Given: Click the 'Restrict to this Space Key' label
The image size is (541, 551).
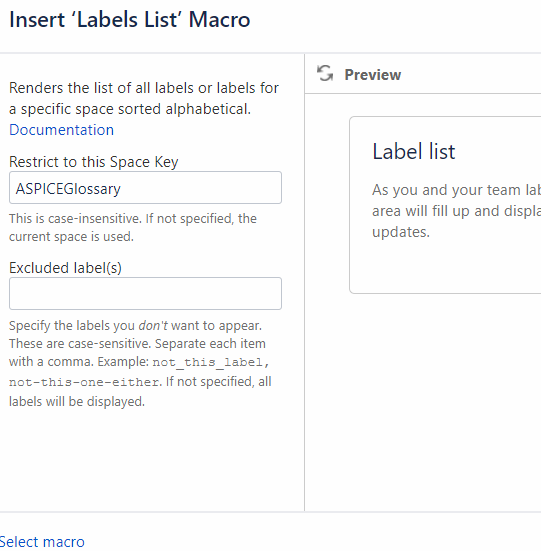Looking at the screenshot, I should click(x=93, y=162).
